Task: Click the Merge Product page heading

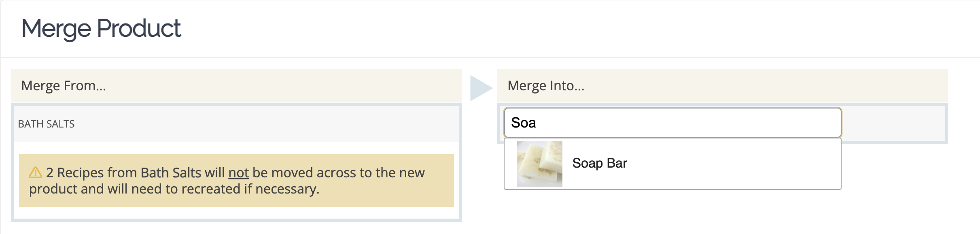Action: tap(101, 29)
